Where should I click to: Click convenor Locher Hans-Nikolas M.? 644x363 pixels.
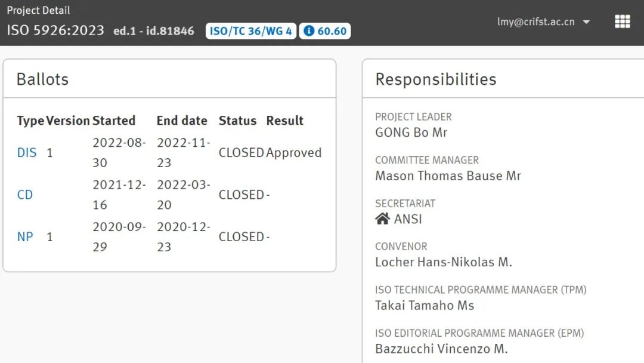tap(443, 262)
